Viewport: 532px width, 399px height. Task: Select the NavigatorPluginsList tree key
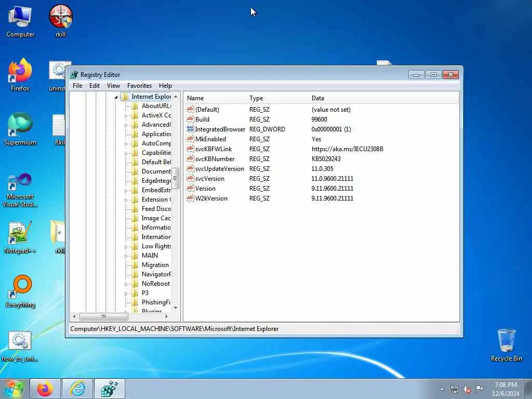[x=156, y=274]
